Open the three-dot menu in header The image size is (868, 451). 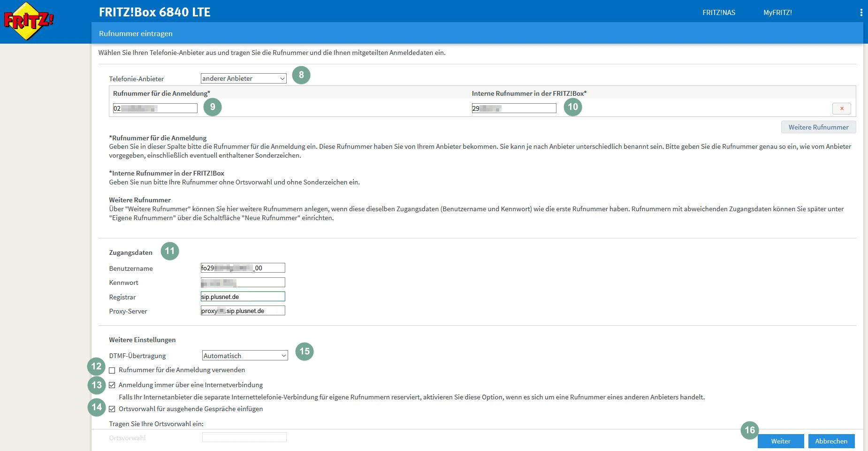tap(861, 13)
